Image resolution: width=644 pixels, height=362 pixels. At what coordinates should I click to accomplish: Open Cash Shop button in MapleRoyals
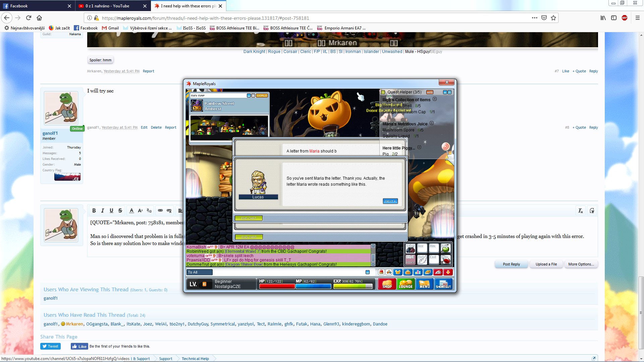click(x=387, y=284)
